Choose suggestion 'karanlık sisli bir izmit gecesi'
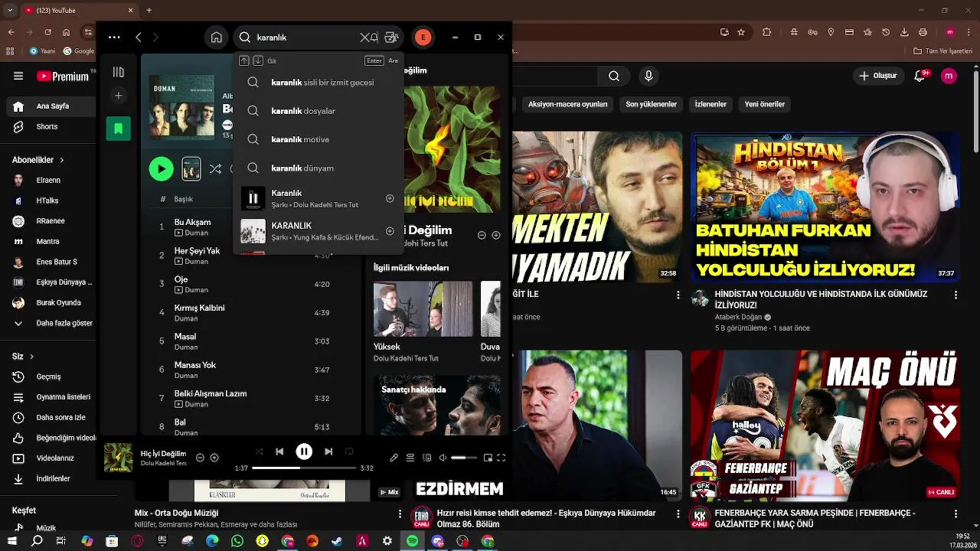The height and width of the screenshot is (551, 980). [x=318, y=82]
